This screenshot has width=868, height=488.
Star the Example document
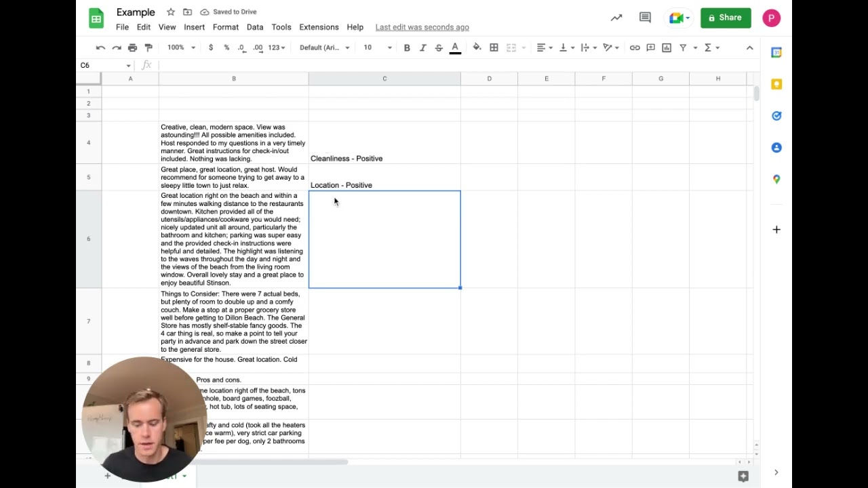[x=171, y=12]
